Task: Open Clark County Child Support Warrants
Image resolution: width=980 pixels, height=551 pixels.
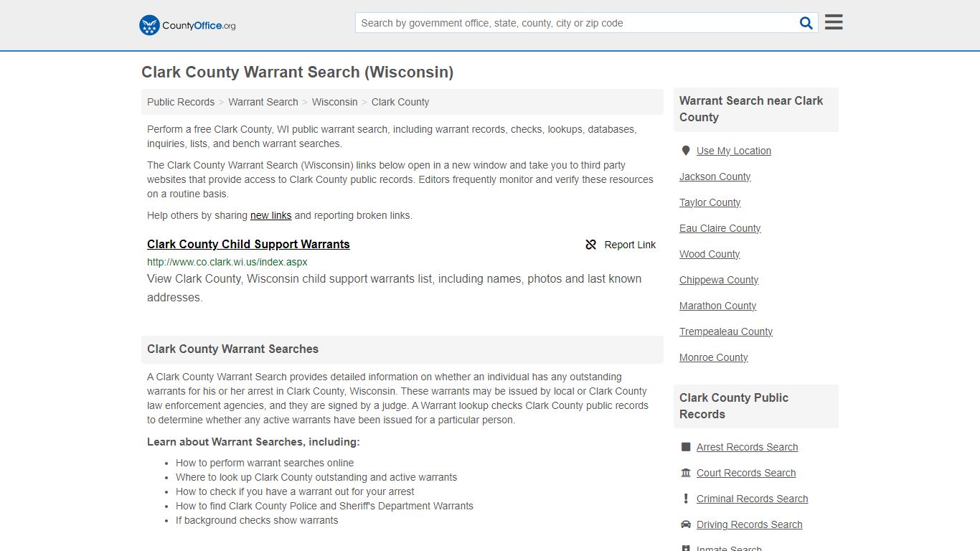Action: click(248, 244)
